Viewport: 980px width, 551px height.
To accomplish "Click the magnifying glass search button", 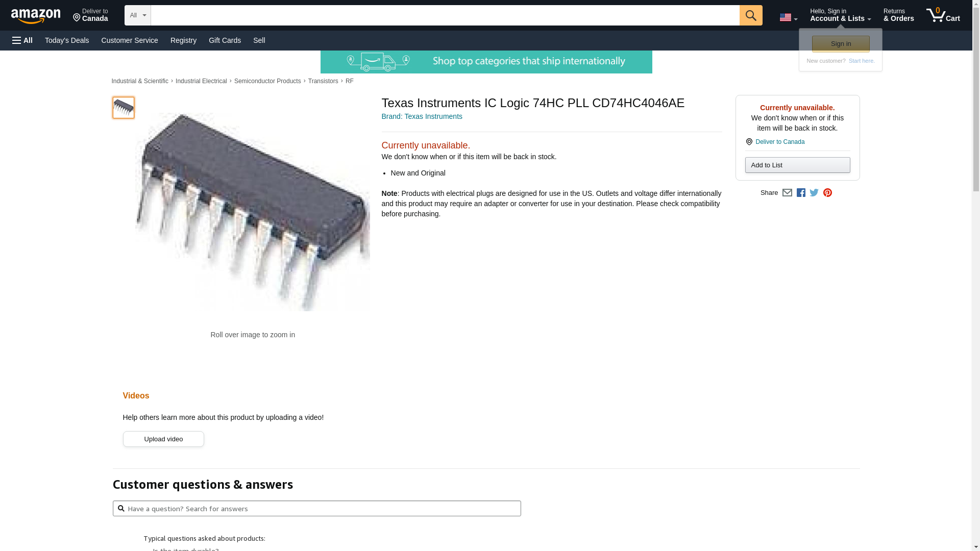I will click(750, 15).
